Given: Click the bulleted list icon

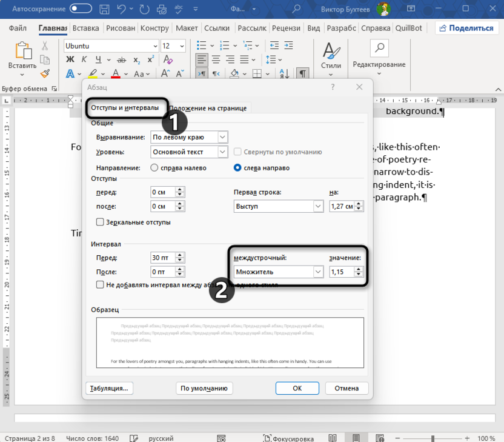Looking at the screenshot, I should click(x=201, y=46).
